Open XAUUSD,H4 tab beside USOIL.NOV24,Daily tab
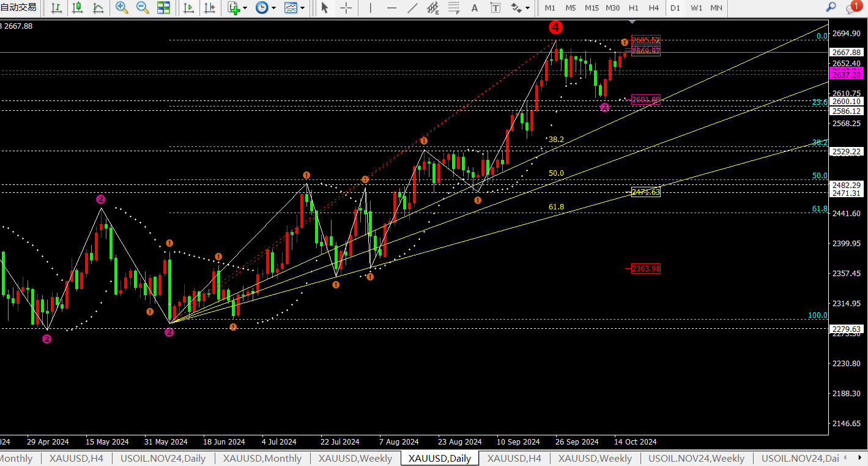The width and height of the screenshot is (868, 466). [x=76, y=458]
